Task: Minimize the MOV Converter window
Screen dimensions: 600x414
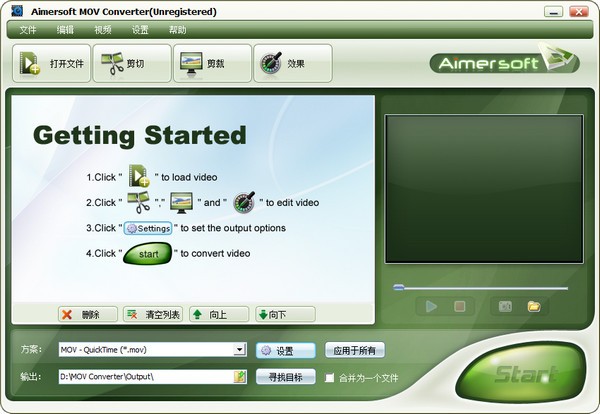Action: (x=553, y=11)
